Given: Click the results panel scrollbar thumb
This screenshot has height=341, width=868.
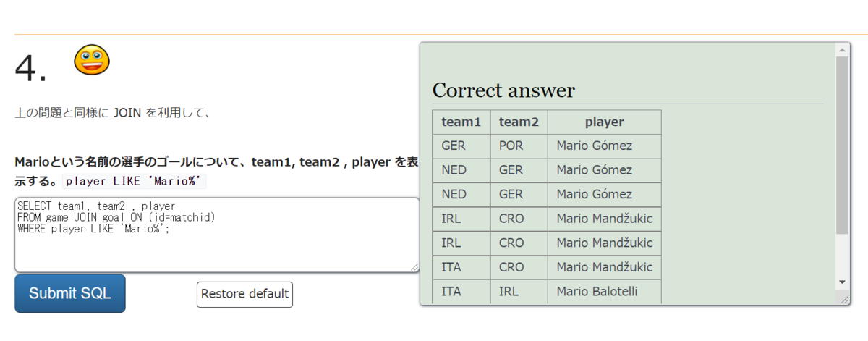Looking at the screenshot, I should [x=842, y=145].
